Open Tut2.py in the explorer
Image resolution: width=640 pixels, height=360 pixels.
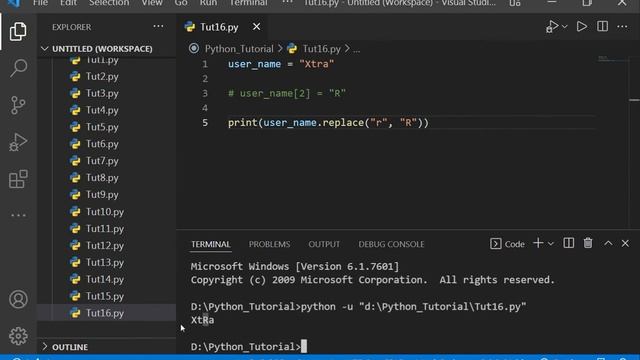coord(102,76)
